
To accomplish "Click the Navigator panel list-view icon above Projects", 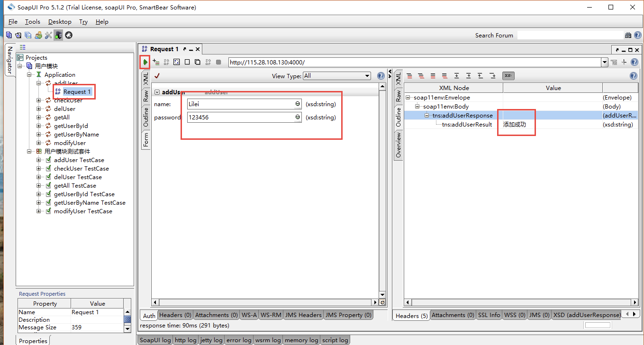I will (22, 47).
